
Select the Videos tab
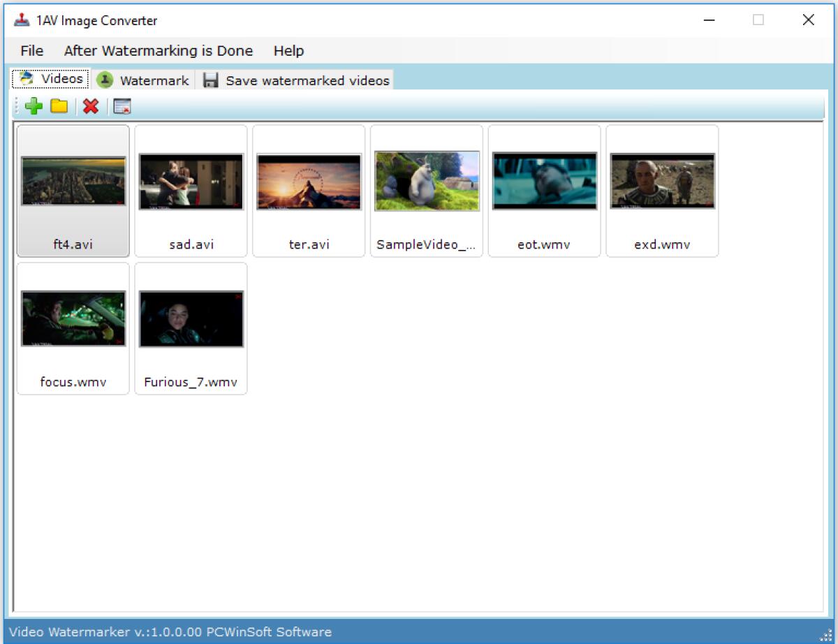click(50, 79)
